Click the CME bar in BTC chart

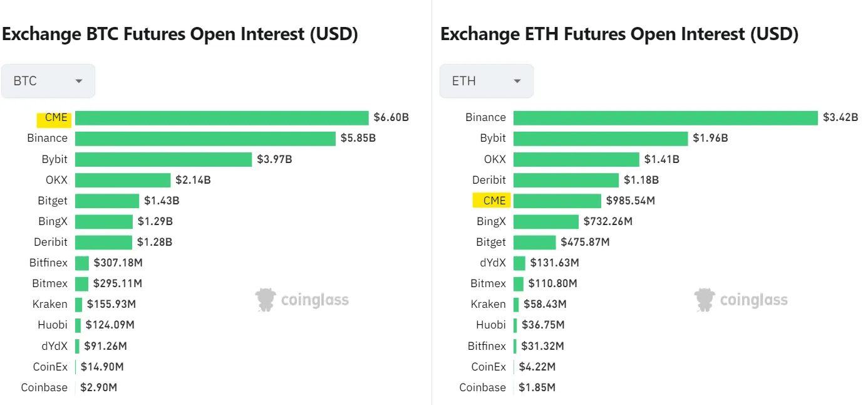[222, 118]
